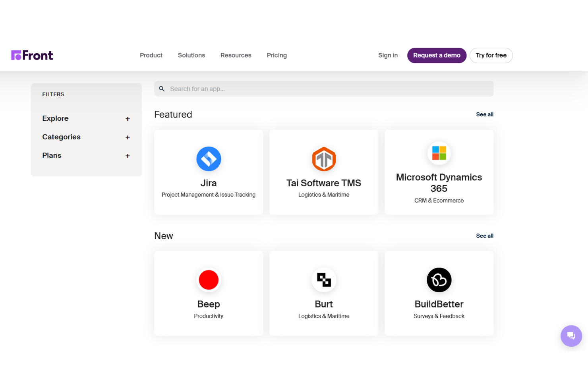The height and width of the screenshot is (392, 588).
Task: Select the Tai Software TMS app icon
Action: pos(324,159)
